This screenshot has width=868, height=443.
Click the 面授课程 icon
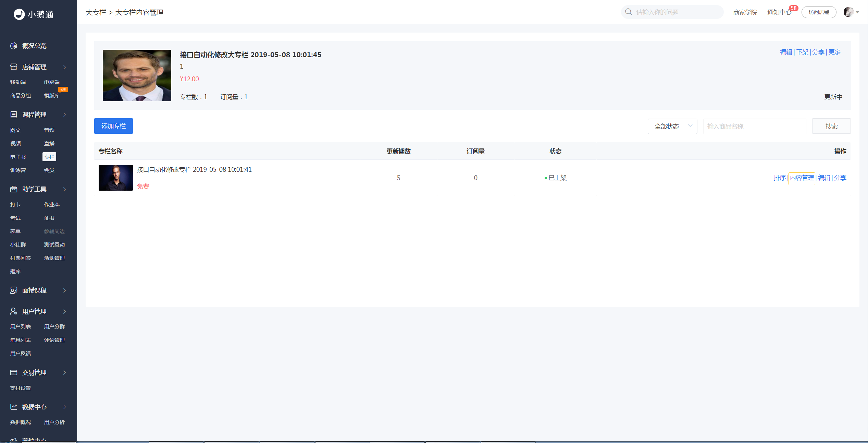coord(14,290)
